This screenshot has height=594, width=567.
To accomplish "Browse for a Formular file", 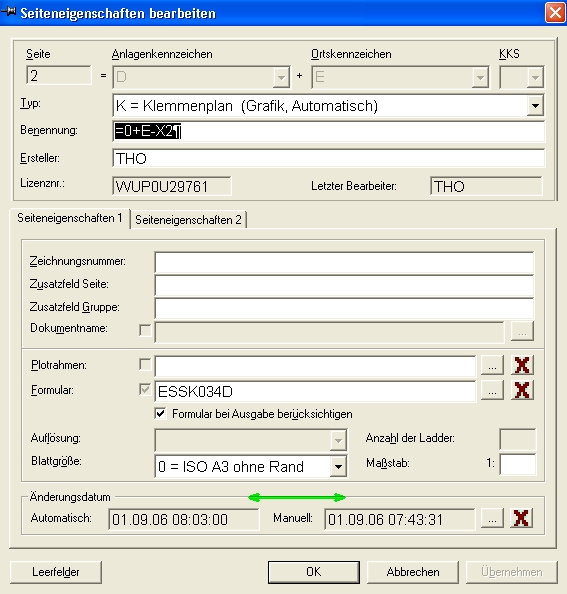I will coord(492,390).
